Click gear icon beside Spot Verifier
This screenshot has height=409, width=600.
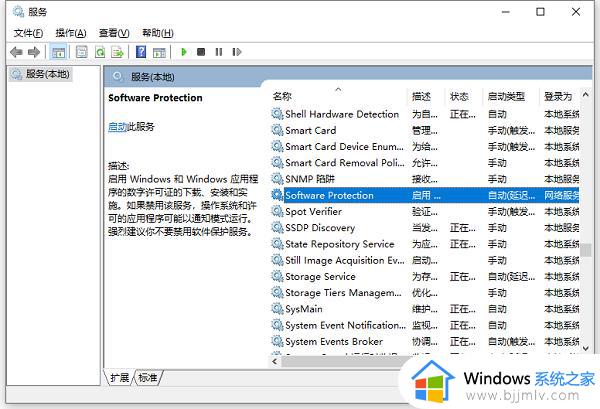[x=277, y=211]
